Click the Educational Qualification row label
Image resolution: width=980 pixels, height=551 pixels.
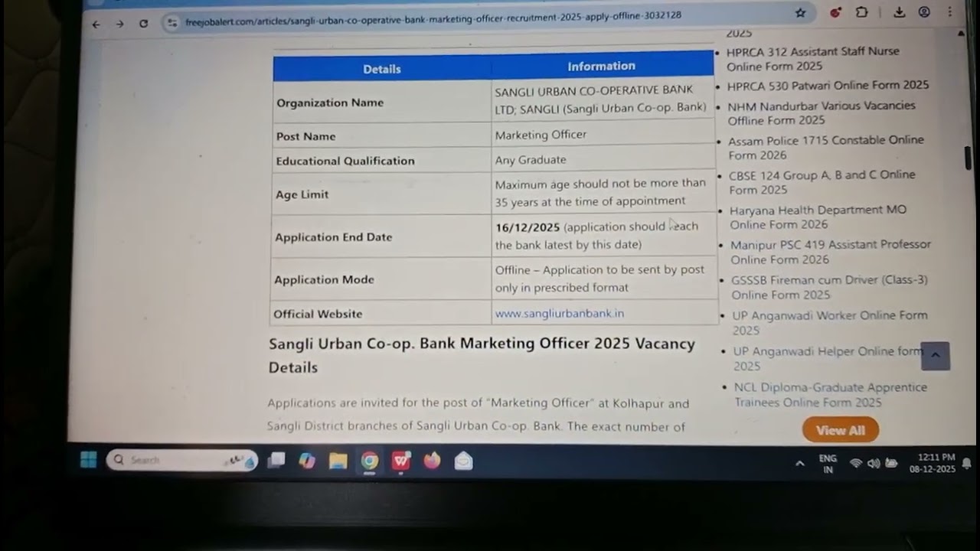click(345, 161)
